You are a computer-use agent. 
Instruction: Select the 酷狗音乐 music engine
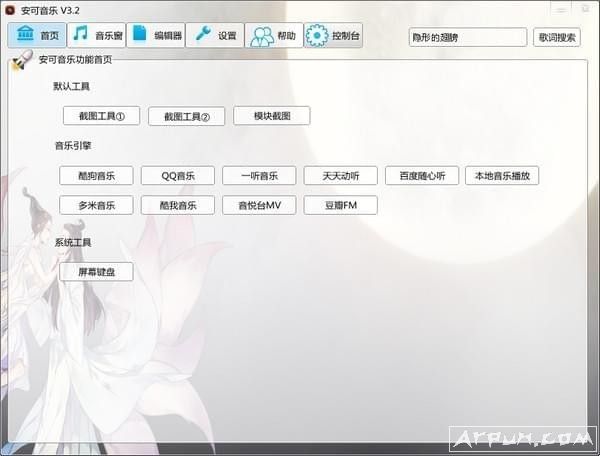[96, 176]
